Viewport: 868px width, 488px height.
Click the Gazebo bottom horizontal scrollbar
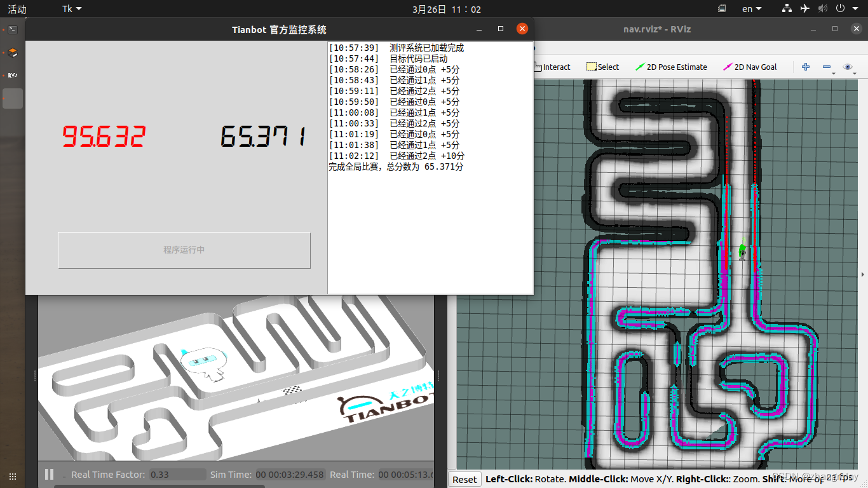click(159, 486)
